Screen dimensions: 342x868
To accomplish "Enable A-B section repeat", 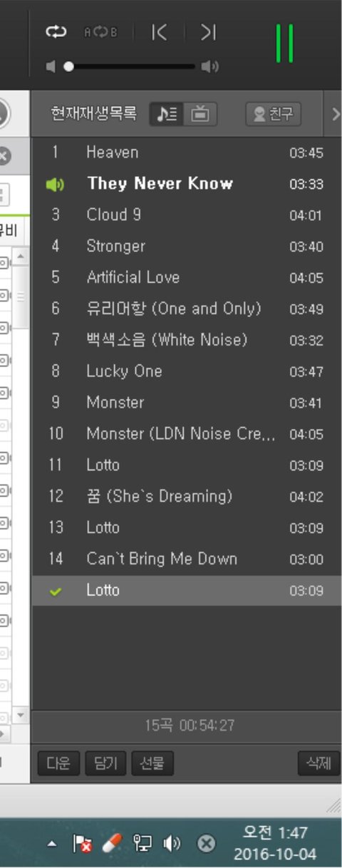I will pyautogui.click(x=100, y=32).
